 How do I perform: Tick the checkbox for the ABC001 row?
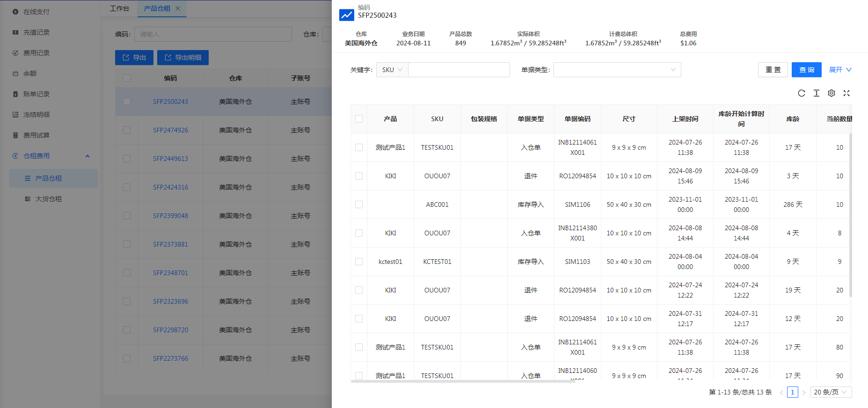(x=359, y=204)
